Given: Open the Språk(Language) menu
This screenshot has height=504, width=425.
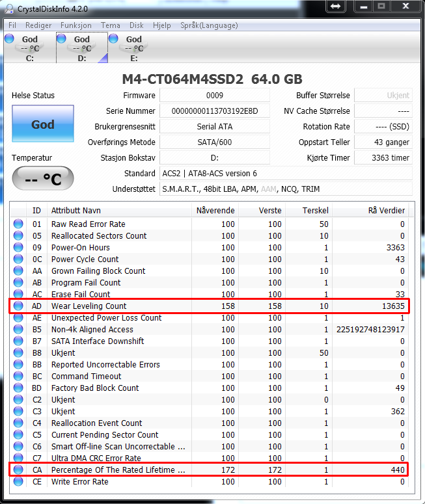Looking at the screenshot, I should 209,25.
